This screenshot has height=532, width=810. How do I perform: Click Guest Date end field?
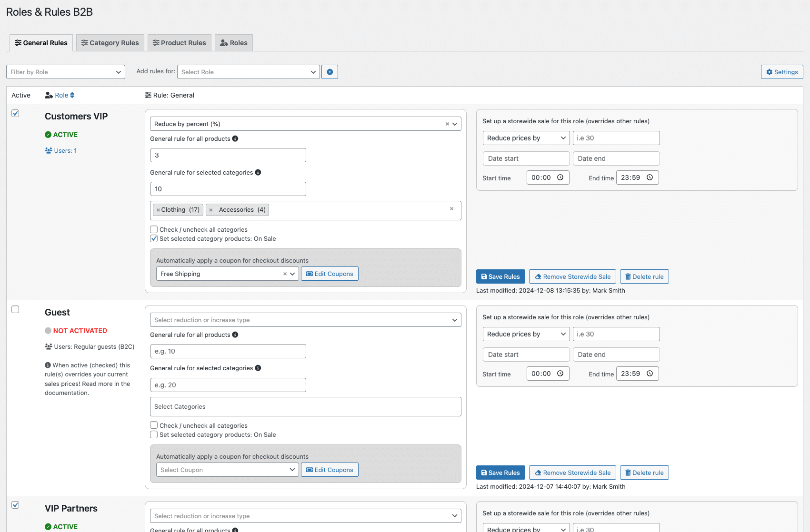coord(616,355)
